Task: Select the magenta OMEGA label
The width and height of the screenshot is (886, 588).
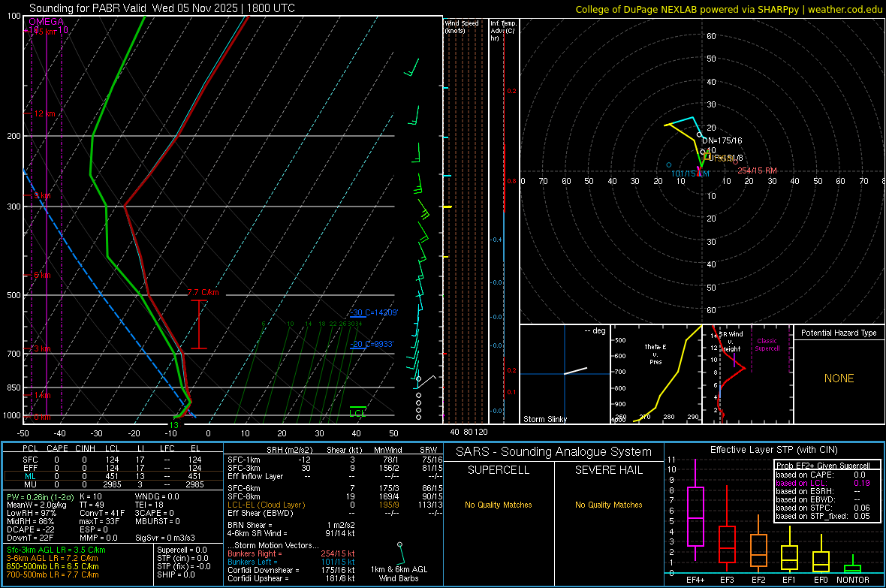Action: pyautogui.click(x=47, y=22)
